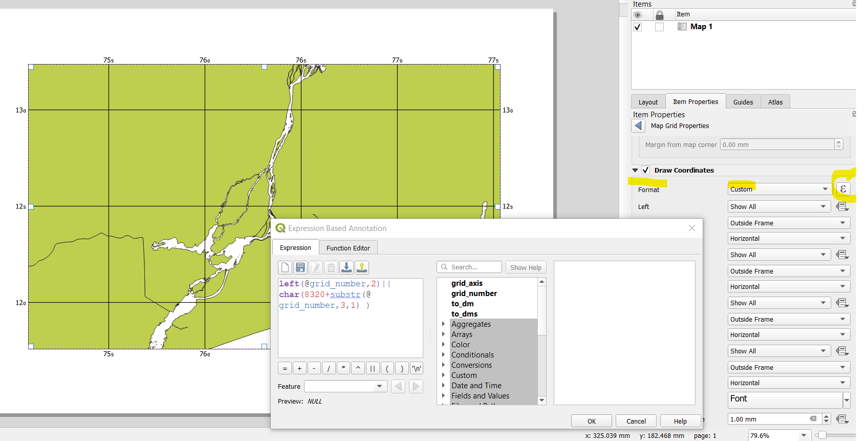Click the Show Help button
Viewport: 868px width, 441px height.
point(526,267)
